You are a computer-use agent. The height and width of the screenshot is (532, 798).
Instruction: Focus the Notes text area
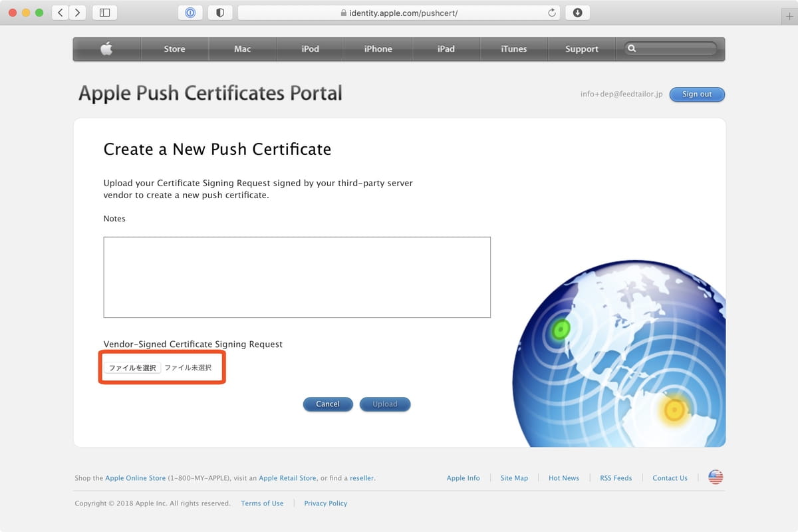click(297, 277)
